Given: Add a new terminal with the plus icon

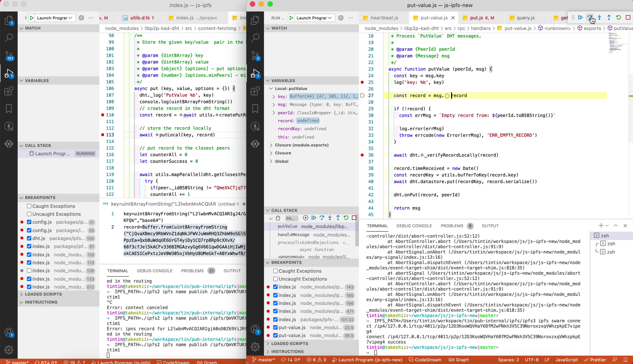Looking at the screenshot, I should pyautogui.click(x=601, y=225).
